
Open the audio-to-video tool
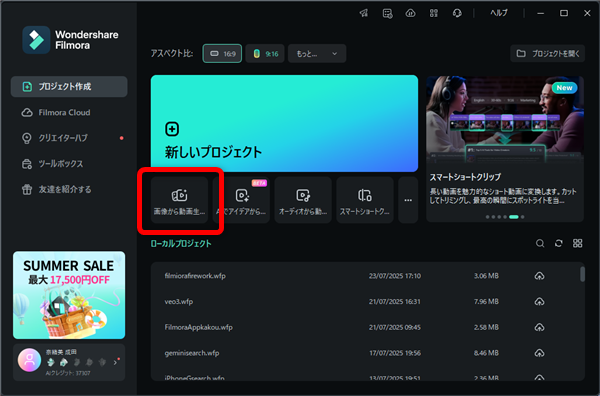pyautogui.click(x=303, y=200)
